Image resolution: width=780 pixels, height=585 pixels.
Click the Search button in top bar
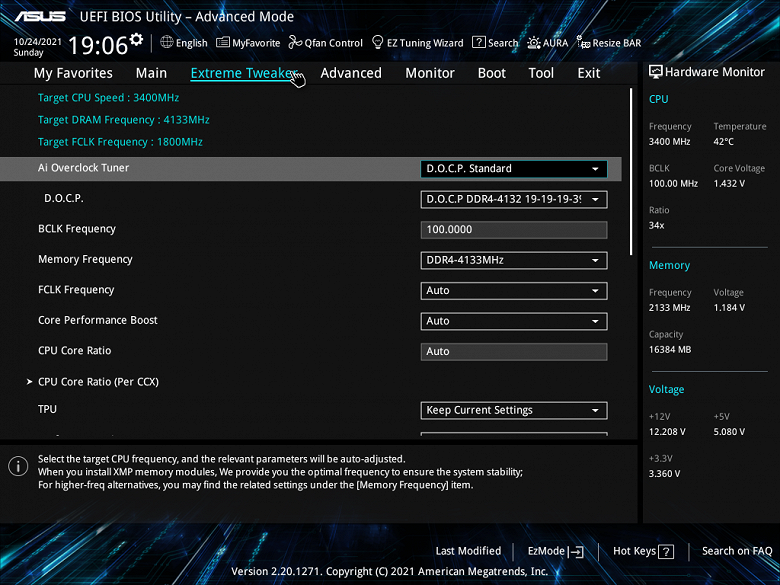pyautogui.click(x=495, y=43)
